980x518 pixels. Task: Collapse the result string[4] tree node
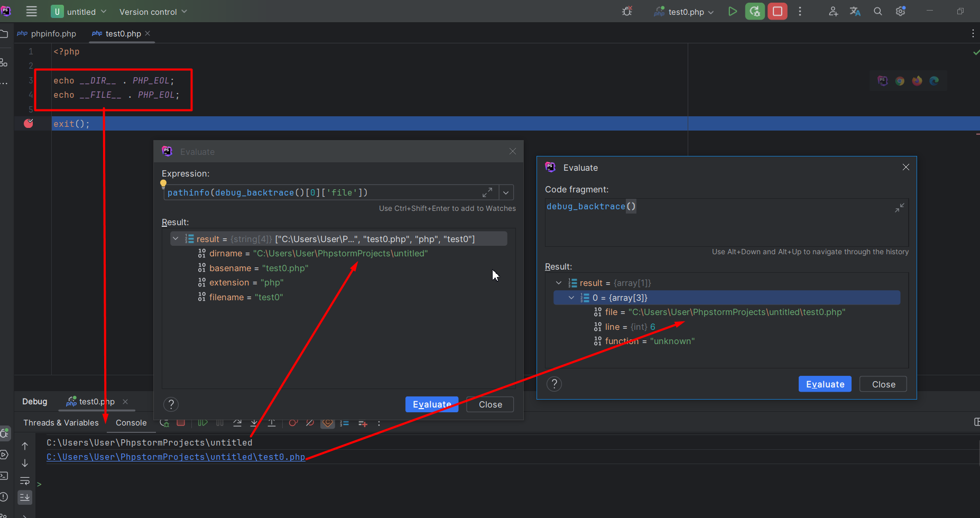[175, 239]
